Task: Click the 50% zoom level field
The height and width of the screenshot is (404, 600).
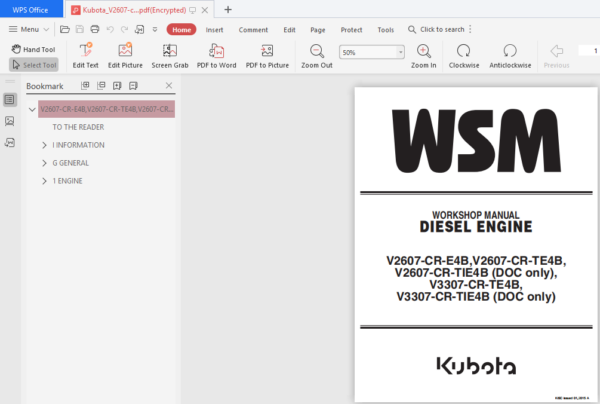Action: tap(368, 52)
